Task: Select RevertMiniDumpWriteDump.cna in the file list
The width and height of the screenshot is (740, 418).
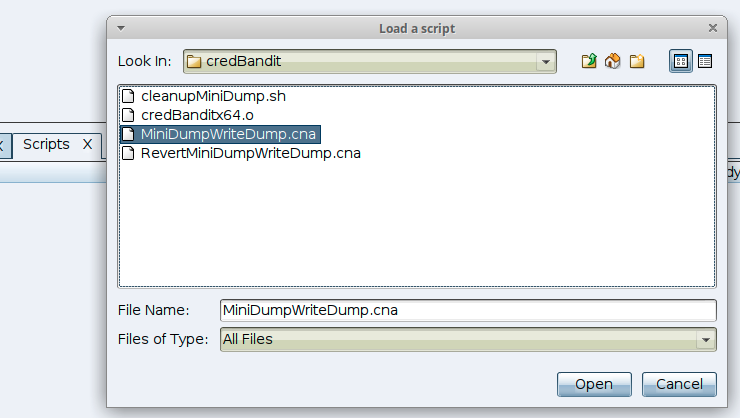Action: pyautogui.click(x=250, y=153)
